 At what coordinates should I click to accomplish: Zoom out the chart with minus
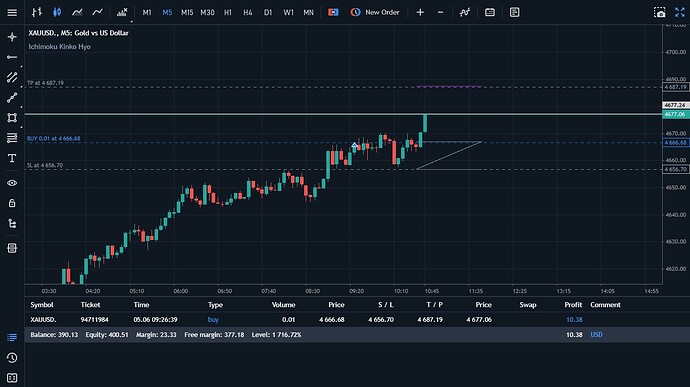pos(440,12)
